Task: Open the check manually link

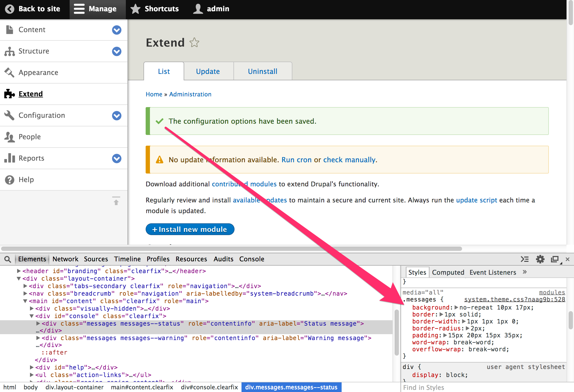Action: click(349, 160)
